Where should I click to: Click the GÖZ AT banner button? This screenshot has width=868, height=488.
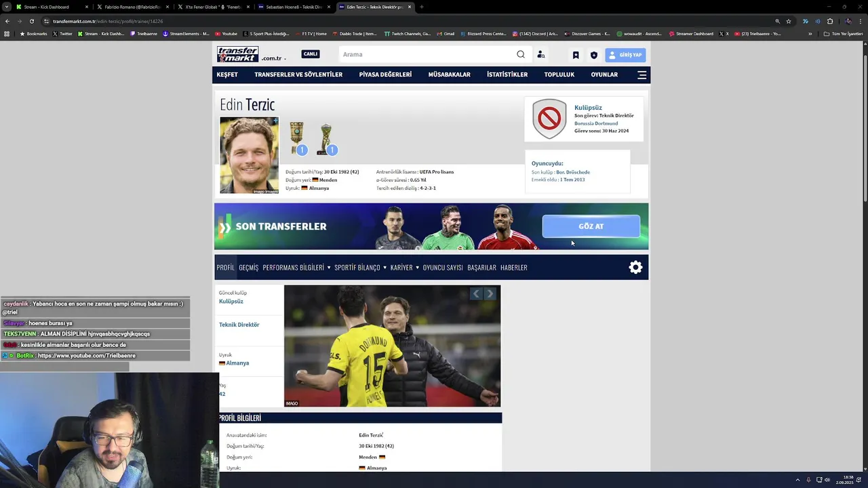click(591, 226)
